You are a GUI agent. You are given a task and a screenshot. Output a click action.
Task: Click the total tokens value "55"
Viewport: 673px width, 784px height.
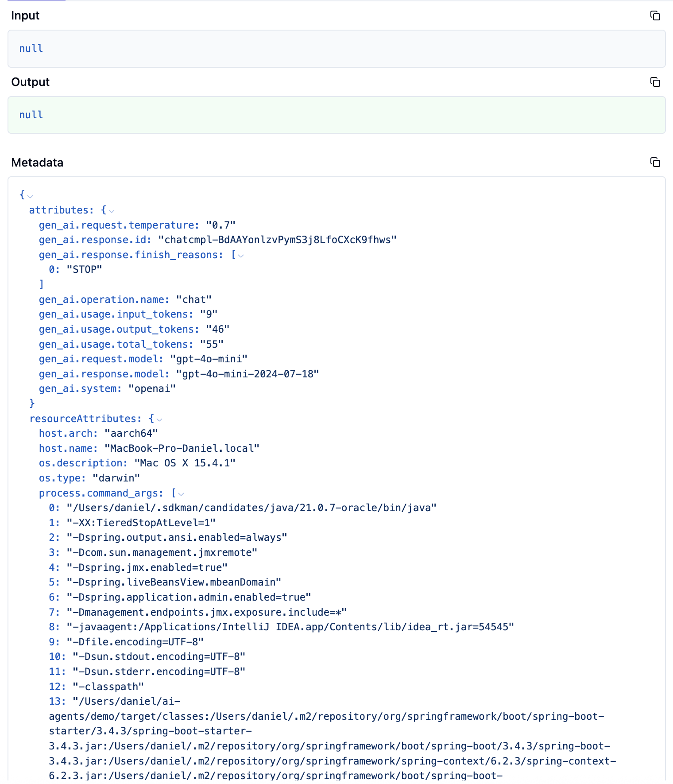[x=212, y=344]
